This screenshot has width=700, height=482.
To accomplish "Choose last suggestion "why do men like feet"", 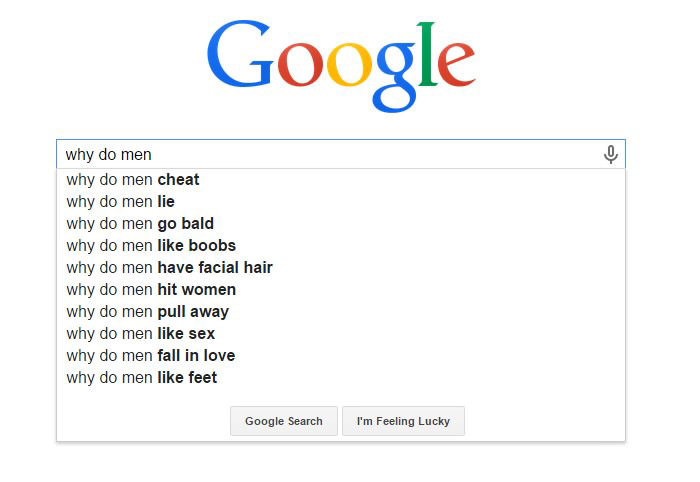I will (341, 378).
